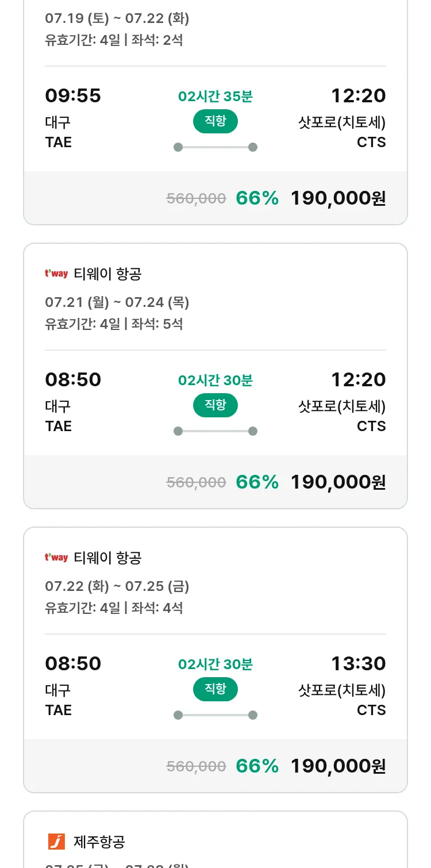Open 티웨이 항공 07.22 (화) flight card
The width and height of the screenshot is (431, 868).
pos(215,583)
